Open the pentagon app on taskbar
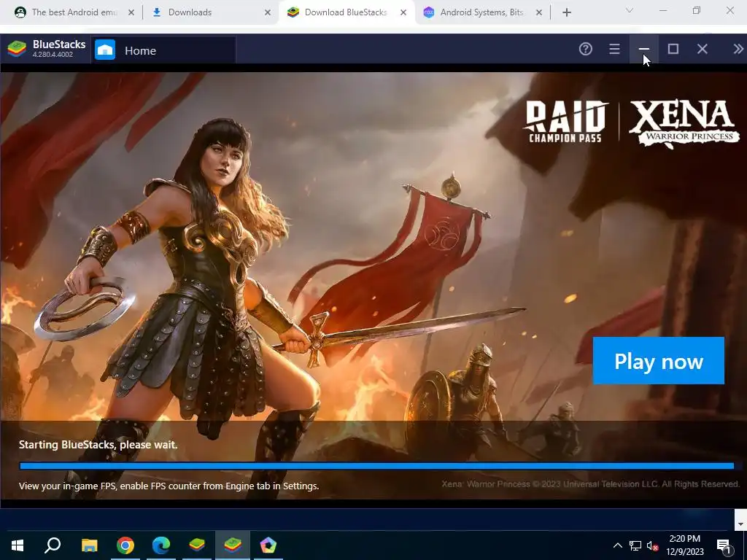This screenshot has width=747, height=560. pos(268,545)
